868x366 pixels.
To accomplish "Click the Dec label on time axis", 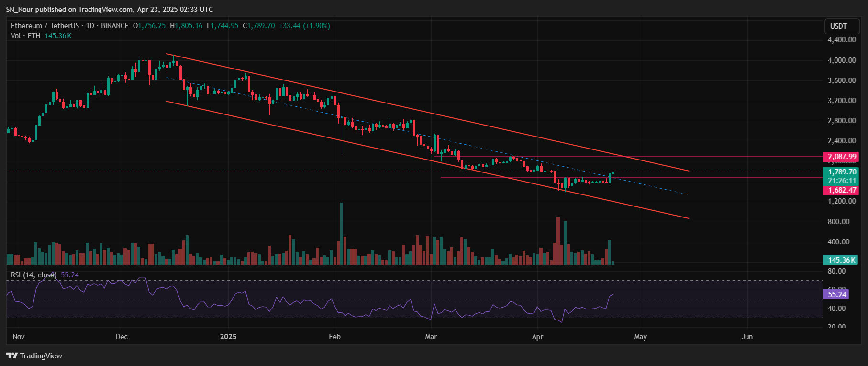I will [x=122, y=337].
